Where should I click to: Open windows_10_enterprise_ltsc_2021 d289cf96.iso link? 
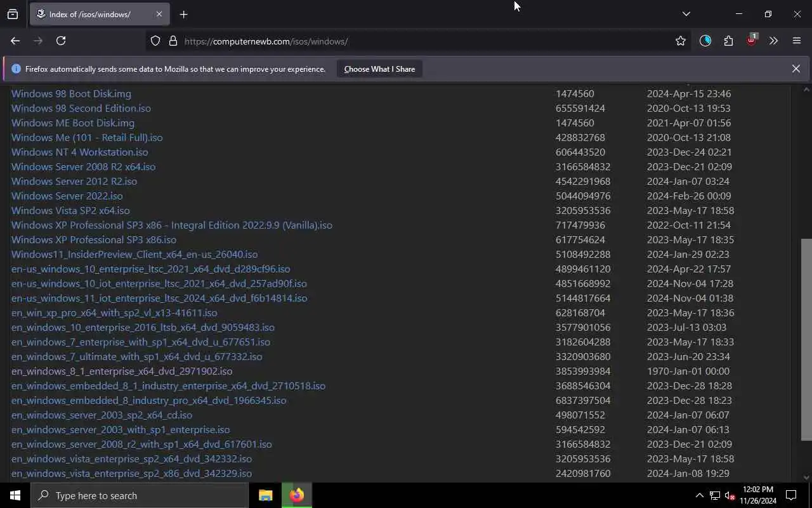151,269
